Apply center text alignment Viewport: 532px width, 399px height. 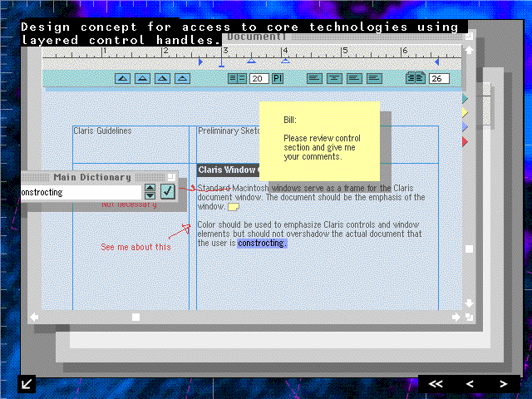334,79
